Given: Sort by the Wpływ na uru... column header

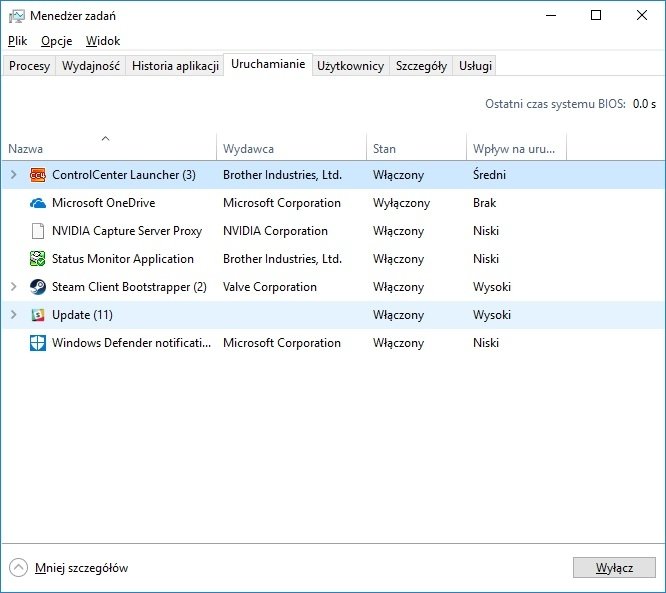Looking at the screenshot, I should 516,147.
